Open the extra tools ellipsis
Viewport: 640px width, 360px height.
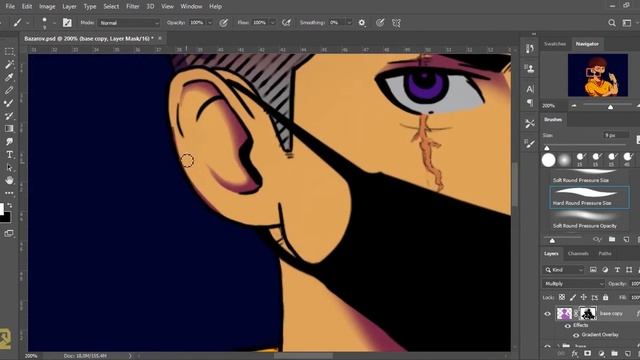click(9, 193)
